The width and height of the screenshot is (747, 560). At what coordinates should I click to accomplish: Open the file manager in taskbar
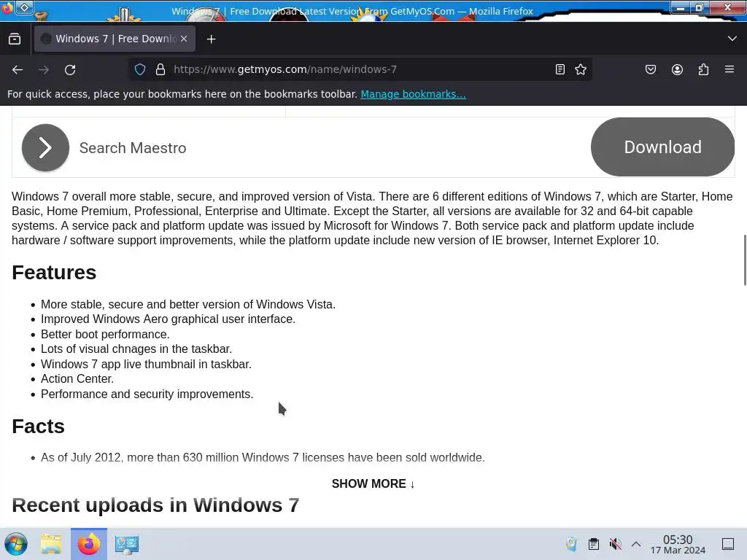pyautogui.click(x=51, y=544)
